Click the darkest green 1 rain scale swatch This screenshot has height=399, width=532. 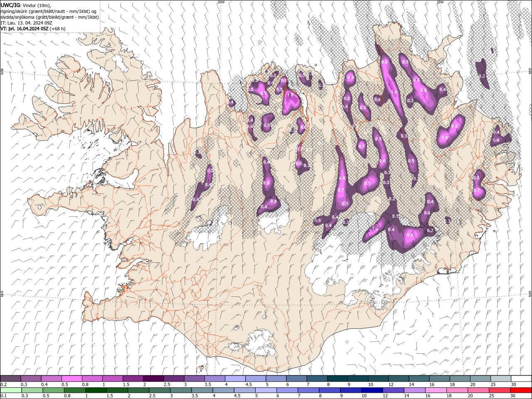click(x=96, y=390)
